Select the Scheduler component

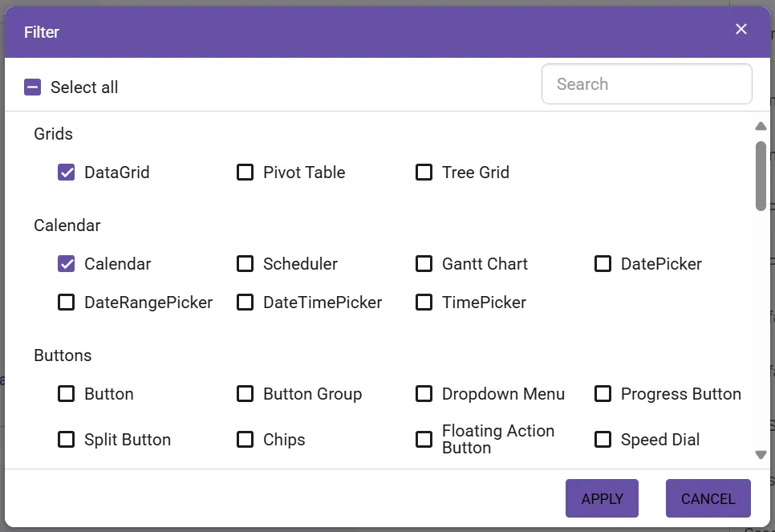click(245, 263)
